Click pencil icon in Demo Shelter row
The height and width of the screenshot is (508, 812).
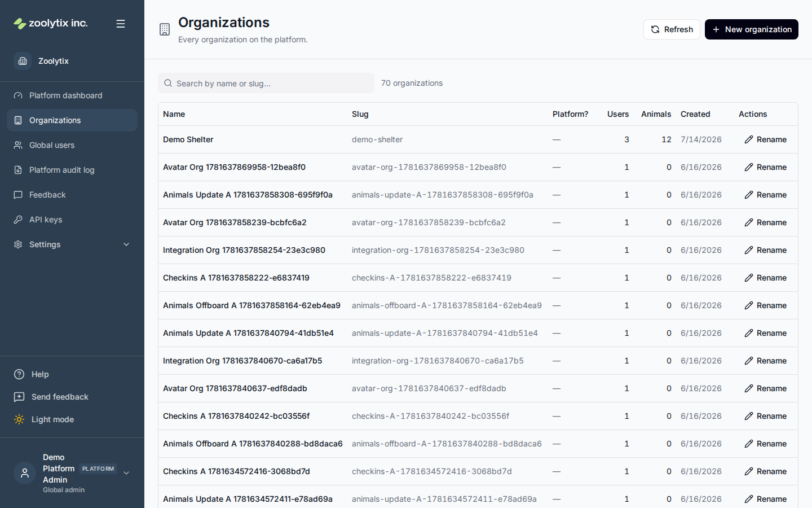click(x=749, y=139)
